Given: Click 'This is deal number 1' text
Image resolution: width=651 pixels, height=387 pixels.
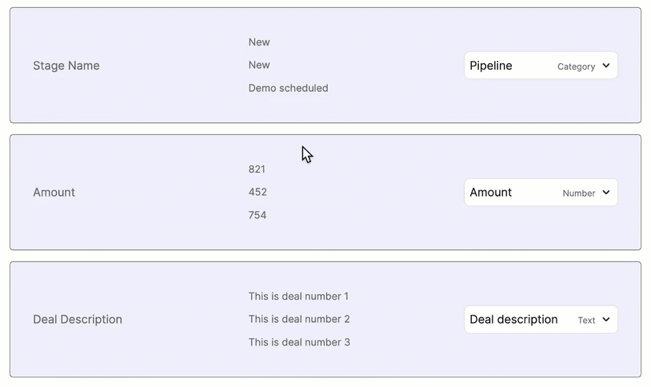Looking at the screenshot, I should click(299, 296).
